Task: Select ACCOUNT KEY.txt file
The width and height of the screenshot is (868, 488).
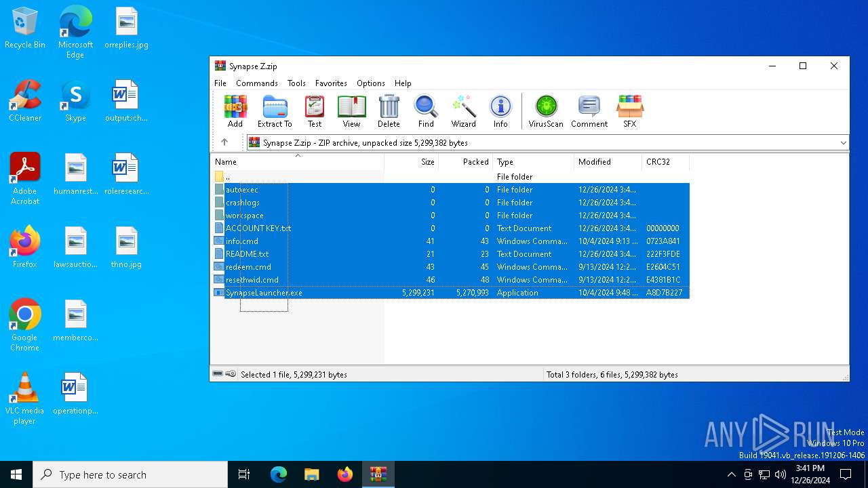Action: [x=450, y=228]
